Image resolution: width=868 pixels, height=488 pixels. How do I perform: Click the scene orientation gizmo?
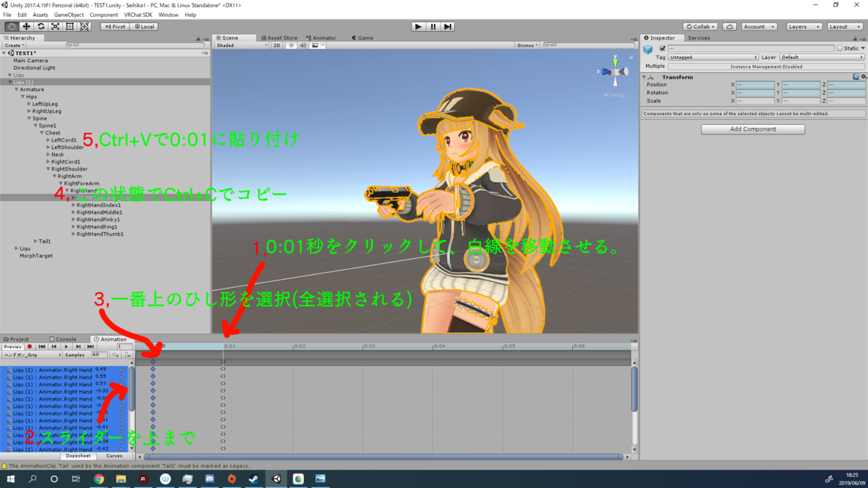pyautogui.click(x=616, y=72)
